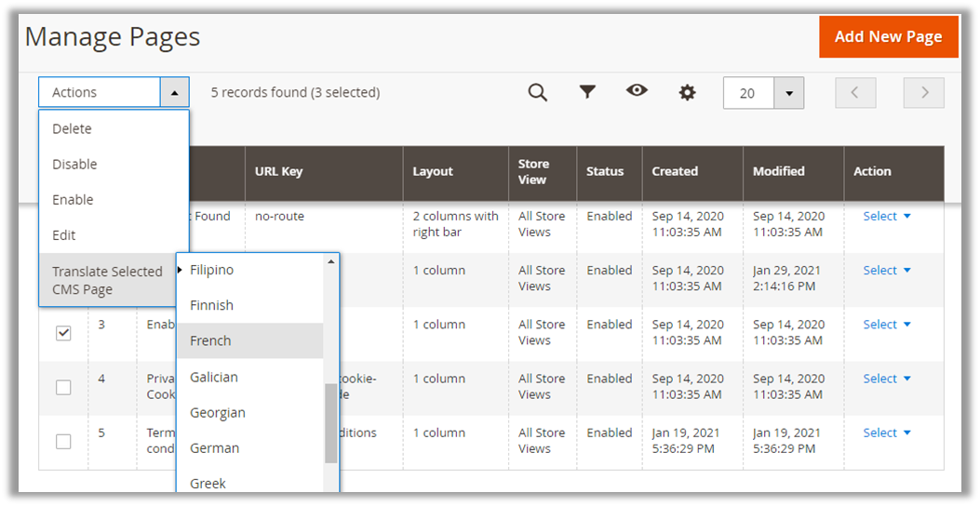This screenshot has height=506, width=980.
Task: Open columns settings gear icon
Action: 687,92
